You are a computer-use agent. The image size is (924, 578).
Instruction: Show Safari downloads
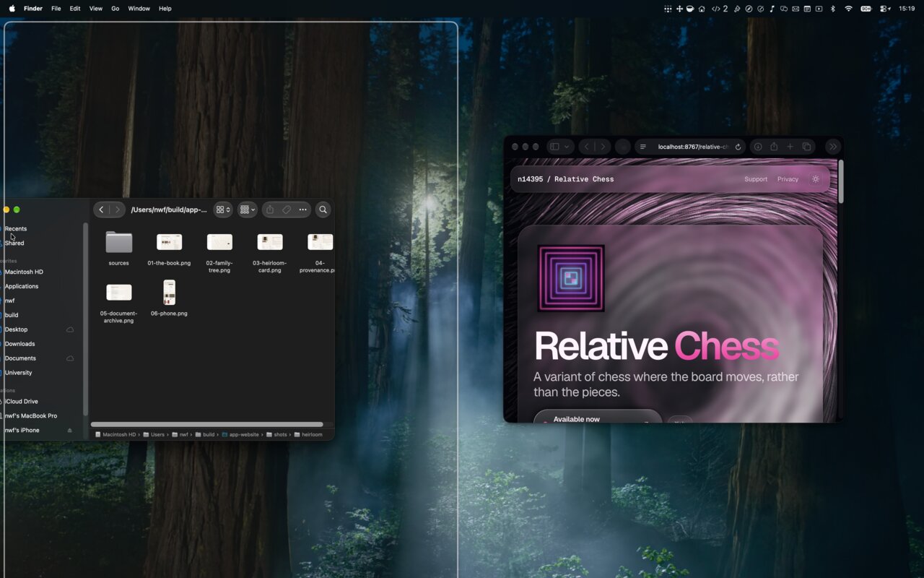tap(758, 147)
